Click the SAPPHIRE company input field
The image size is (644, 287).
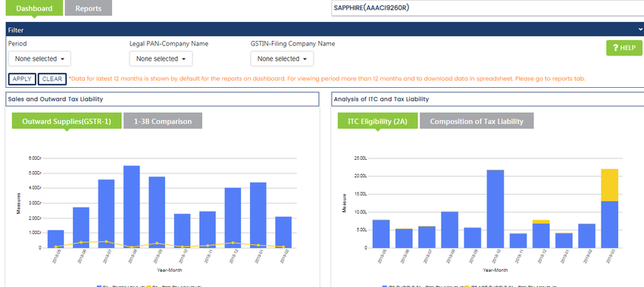(x=487, y=8)
